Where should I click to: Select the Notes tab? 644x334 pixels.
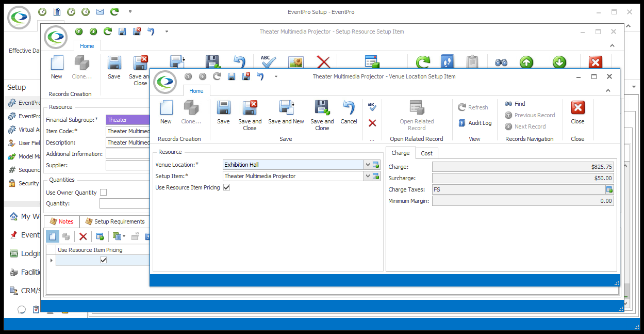click(x=62, y=221)
